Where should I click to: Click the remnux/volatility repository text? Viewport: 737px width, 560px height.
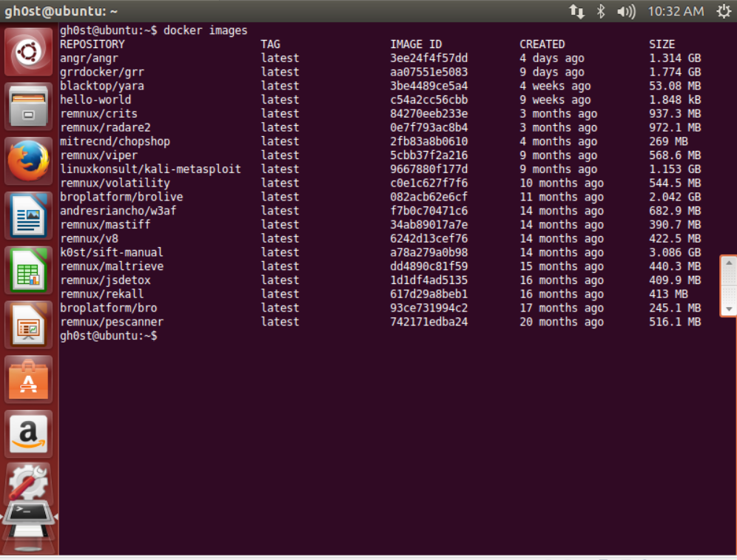115,183
